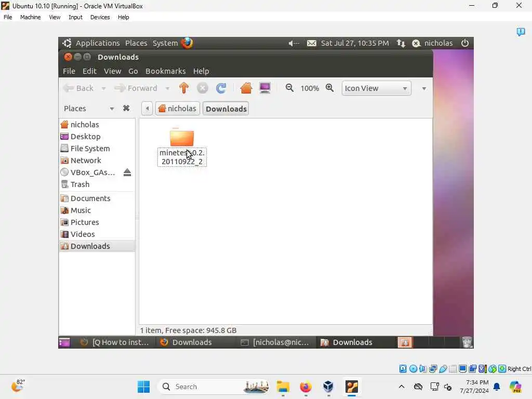The width and height of the screenshot is (532, 399).
Task: Switch to the active workspace switcher cell
Action: click(405, 342)
